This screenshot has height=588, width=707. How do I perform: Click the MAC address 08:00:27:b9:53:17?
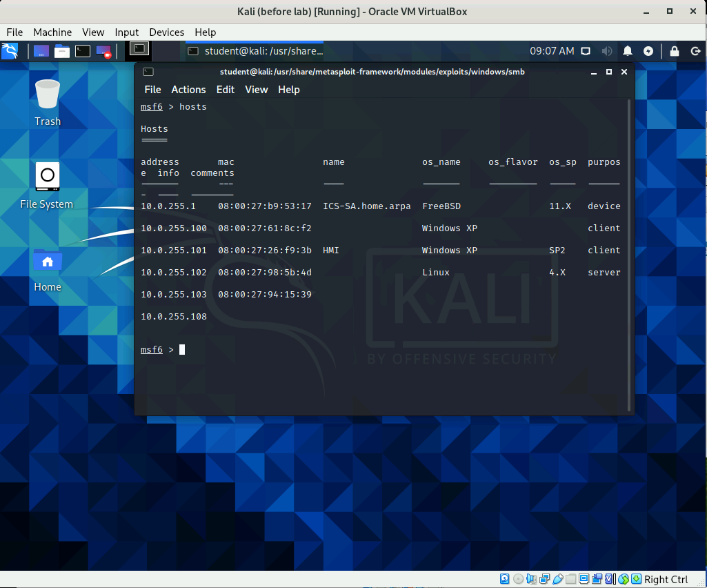pyautogui.click(x=265, y=206)
